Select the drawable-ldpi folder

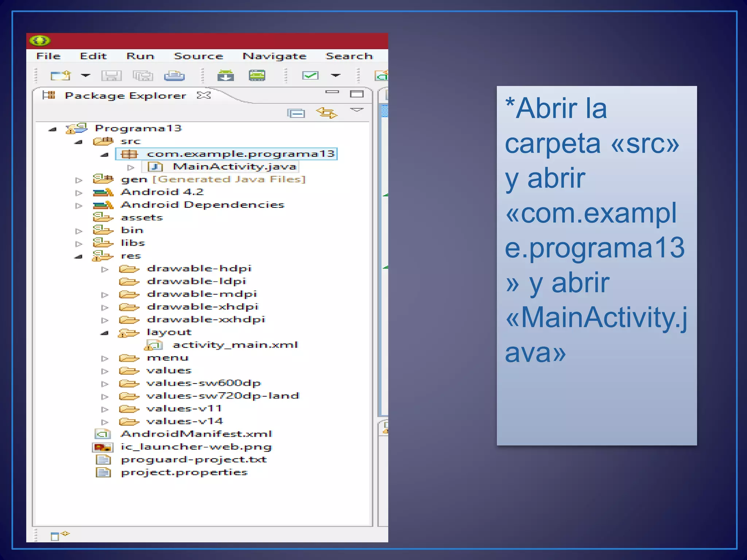197,281
